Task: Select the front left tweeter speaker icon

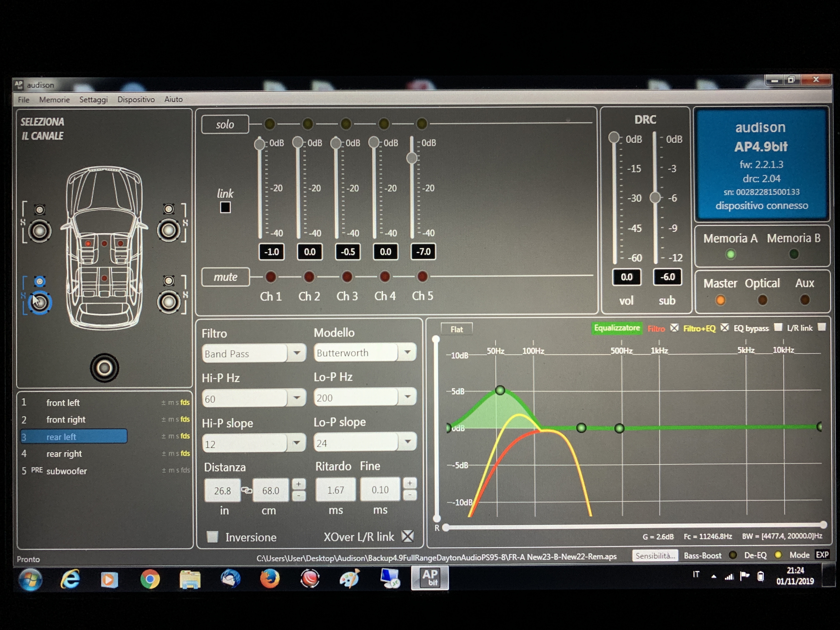Action: point(40,210)
